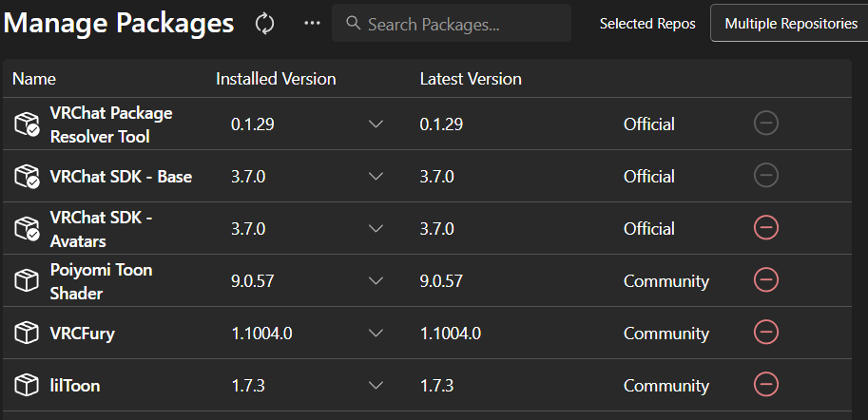Screen dimensions: 868x420
Task: Click the VRChat Package Resolver Tool package icon
Action: click(27, 124)
